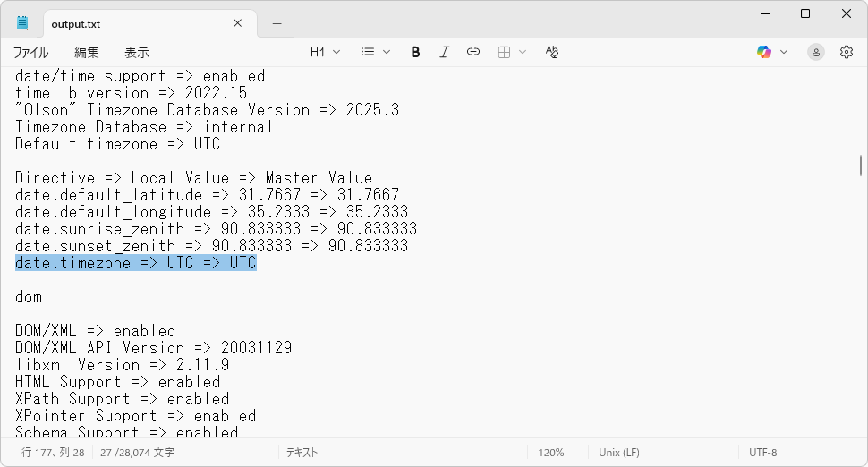Add a new tab with plus button
The height and width of the screenshot is (467, 868).
pos(277,24)
